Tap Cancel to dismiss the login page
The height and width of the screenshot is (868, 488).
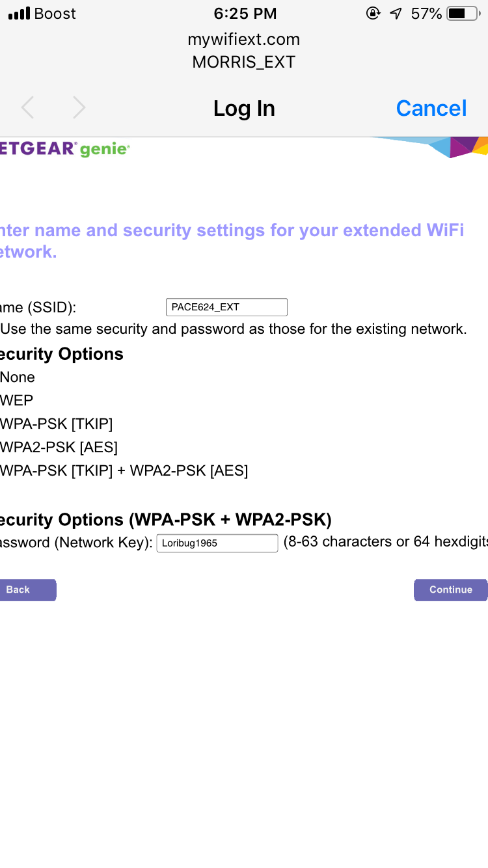(x=431, y=108)
